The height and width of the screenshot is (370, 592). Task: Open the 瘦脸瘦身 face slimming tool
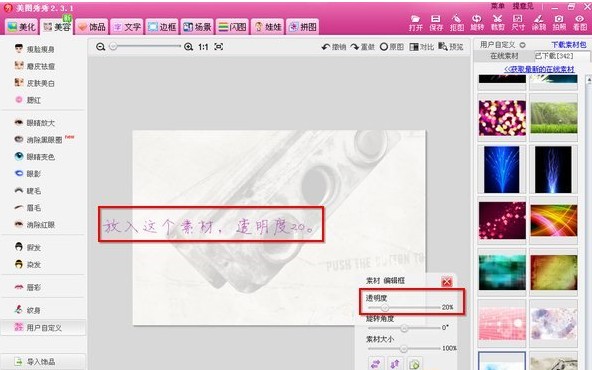(x=35, y=49)
